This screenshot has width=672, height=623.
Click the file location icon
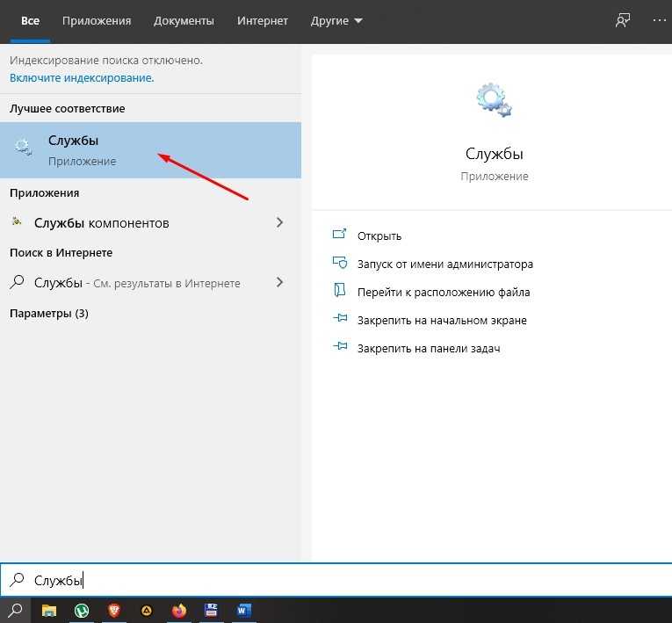[339, 290]
